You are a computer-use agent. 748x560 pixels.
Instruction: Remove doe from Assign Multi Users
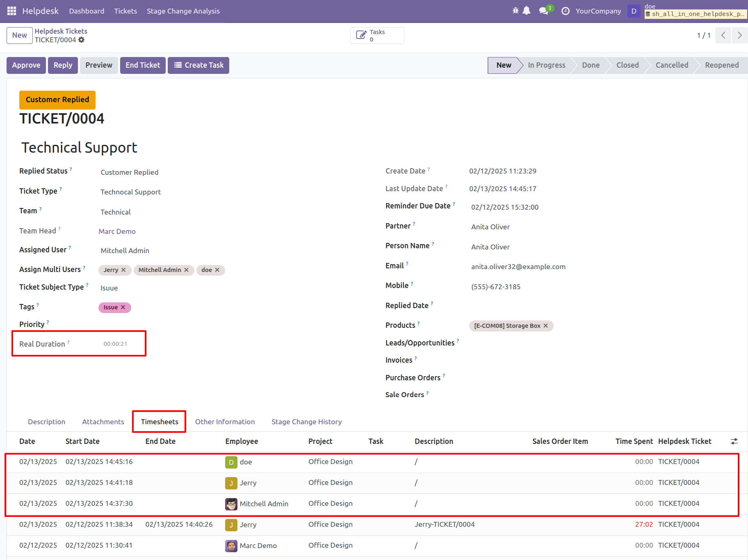217,270
